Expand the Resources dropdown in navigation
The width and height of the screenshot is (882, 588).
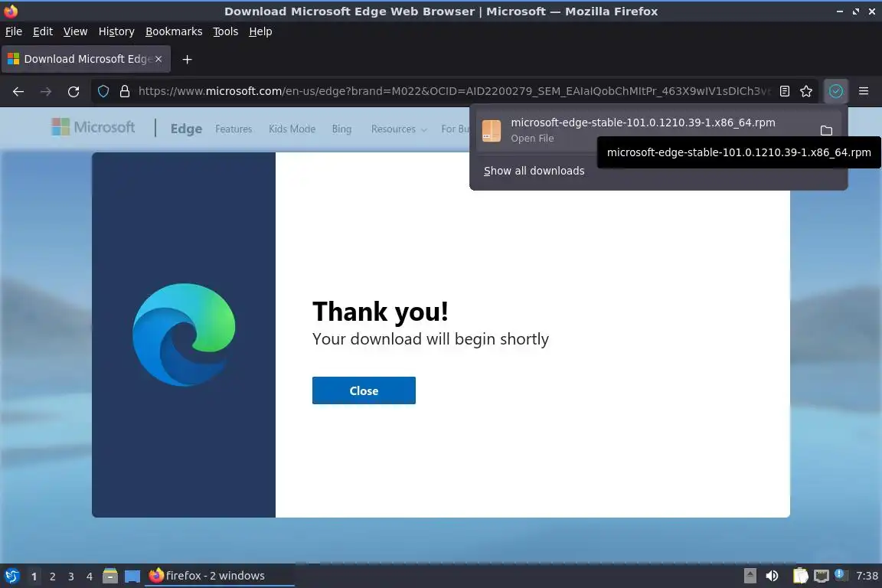click(x=399, y=129)
